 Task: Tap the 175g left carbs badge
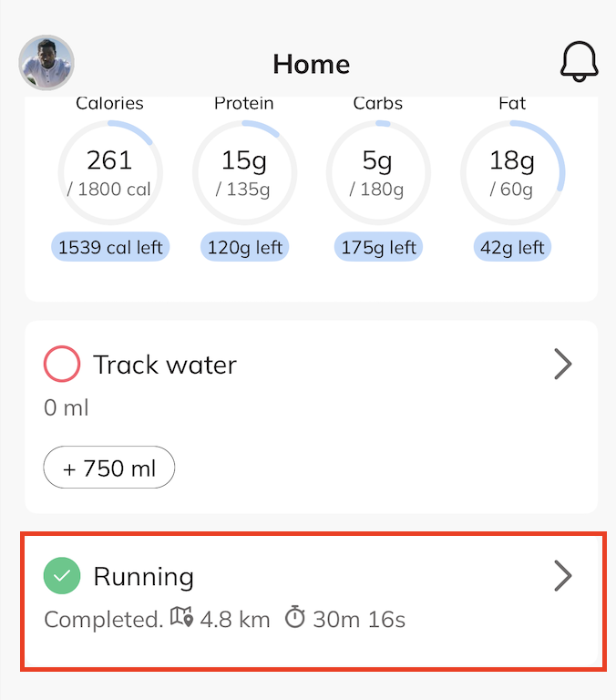378,247
